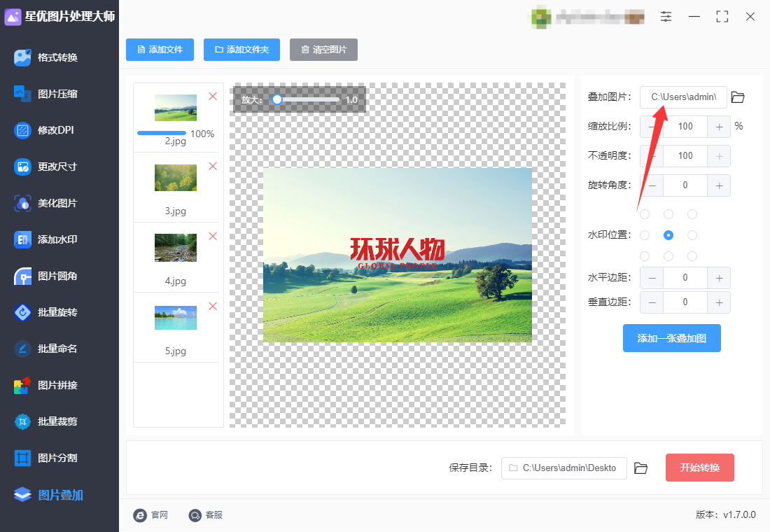Increase 垂直边距 vertical margin
770x532 pixels.
pos(719,302)
